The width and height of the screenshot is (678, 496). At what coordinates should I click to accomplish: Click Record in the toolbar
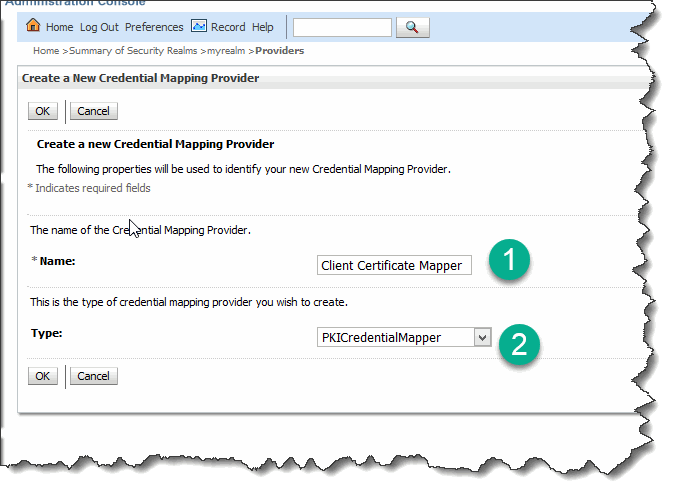pyautogui.click(x=228, y=27)
